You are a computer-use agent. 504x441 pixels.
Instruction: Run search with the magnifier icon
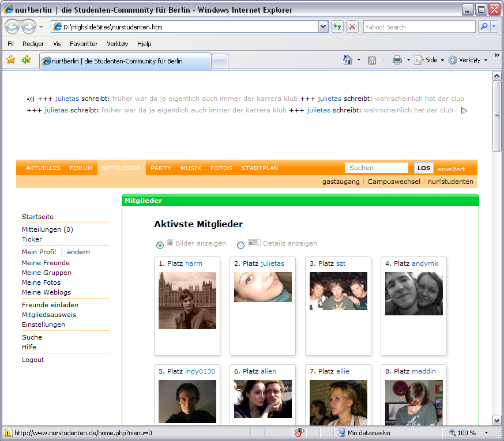tap(484, 27)
